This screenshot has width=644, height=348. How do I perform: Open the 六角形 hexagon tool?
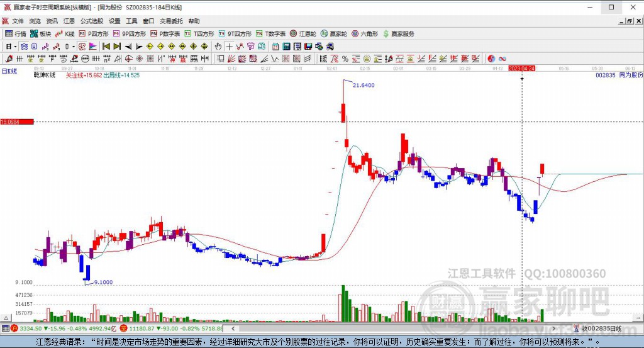[x=365, y=34]
